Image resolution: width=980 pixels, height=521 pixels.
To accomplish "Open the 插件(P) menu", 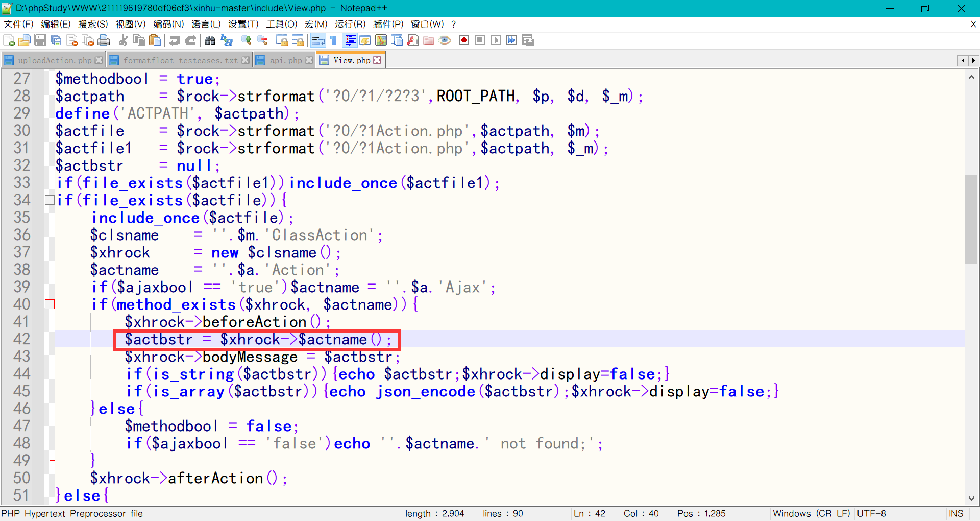I will pos(388,24).
